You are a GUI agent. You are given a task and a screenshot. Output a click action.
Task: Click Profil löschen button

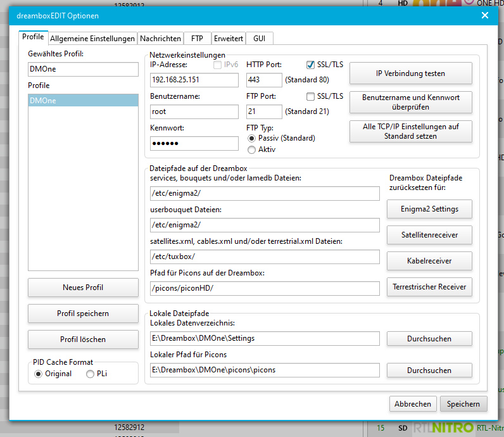point(83,339)
